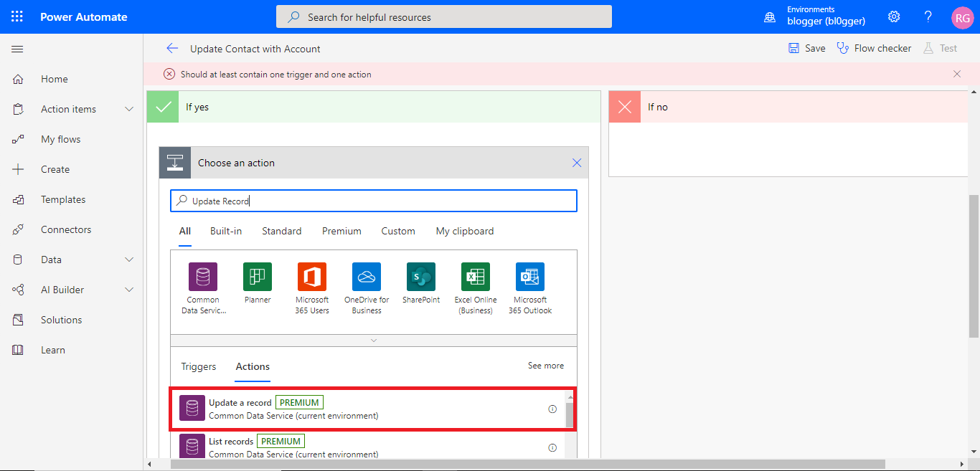
Task: Switch to the Standard tab
Action: pyautogui.click(x=282, y=231)
